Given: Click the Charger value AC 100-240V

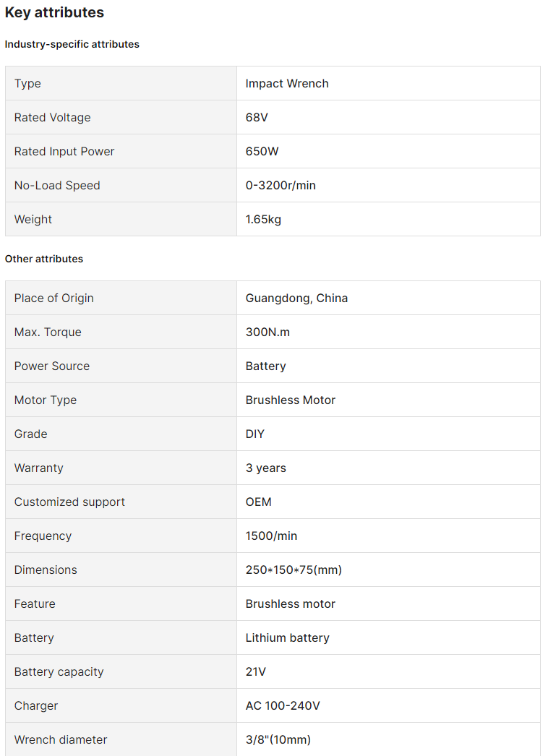Looking at the screenshot, I should pyautogui.click(x=283, y=705).
